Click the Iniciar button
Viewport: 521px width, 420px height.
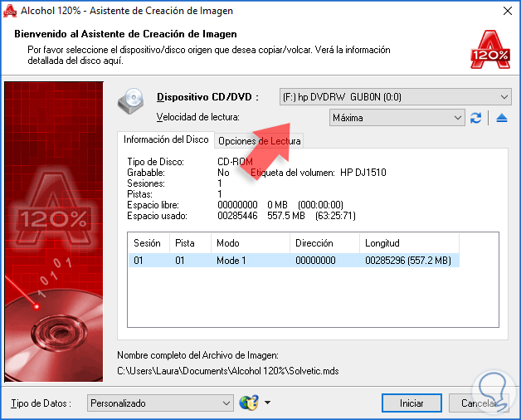(x=411, y=403)
